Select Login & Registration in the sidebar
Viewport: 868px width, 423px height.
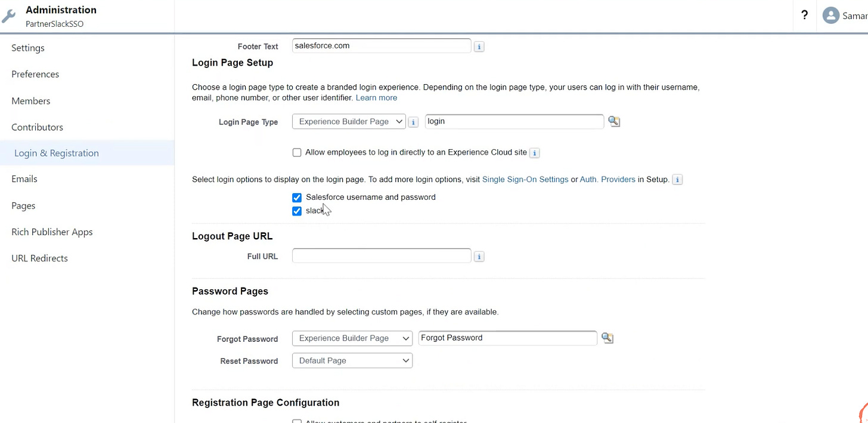(x=57, y=153)
